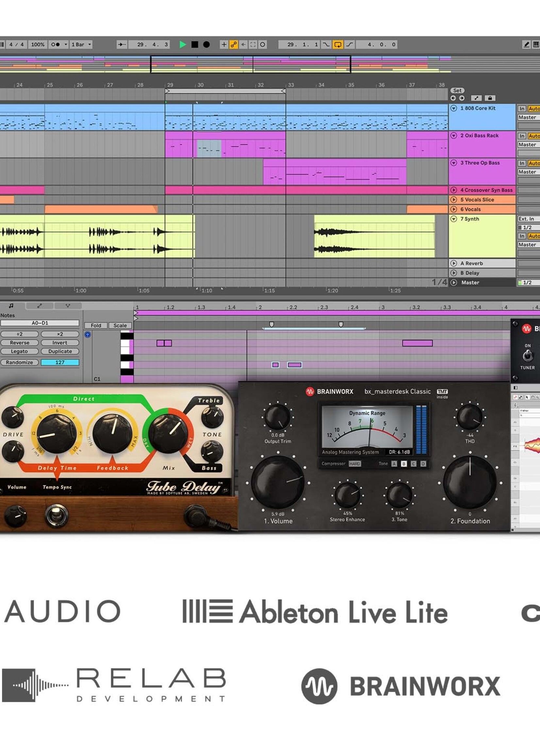Image resolution: width=540 pixels, height=756 pixels.
Task: Select Tone preset B on bx_masterdesk
Action: tap(404, 464)
